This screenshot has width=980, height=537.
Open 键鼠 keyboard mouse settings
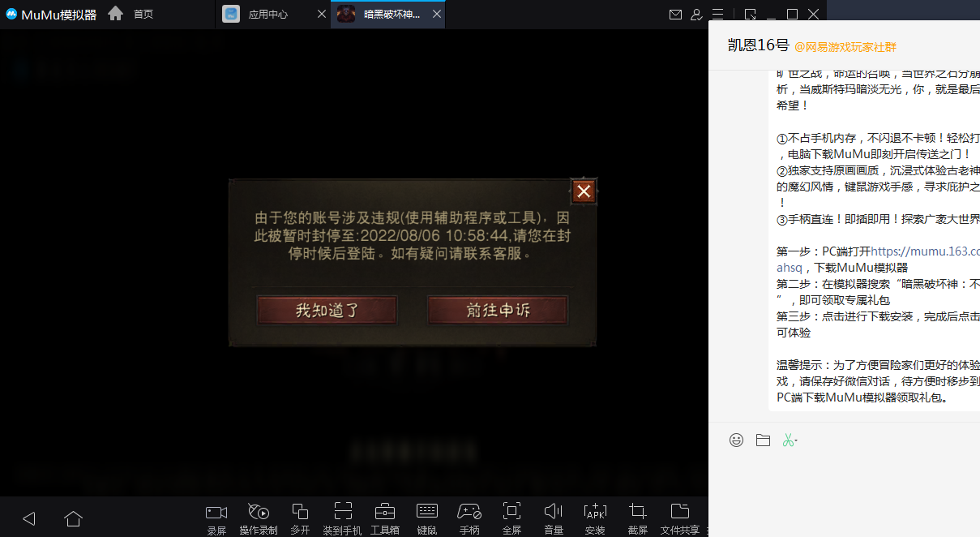[x=427, y=518]
